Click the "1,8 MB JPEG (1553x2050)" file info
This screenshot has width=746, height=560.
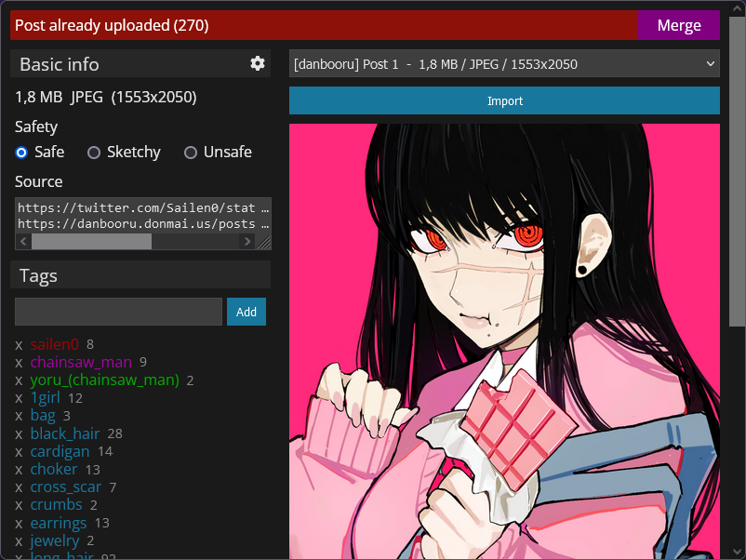pos(106,97)
